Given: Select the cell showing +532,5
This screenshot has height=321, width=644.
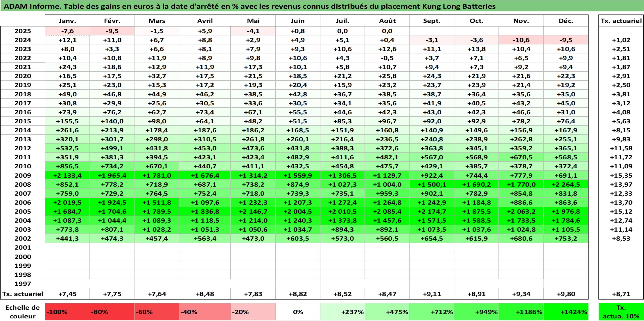Looking at the screenshot, I should click(67, 148).
